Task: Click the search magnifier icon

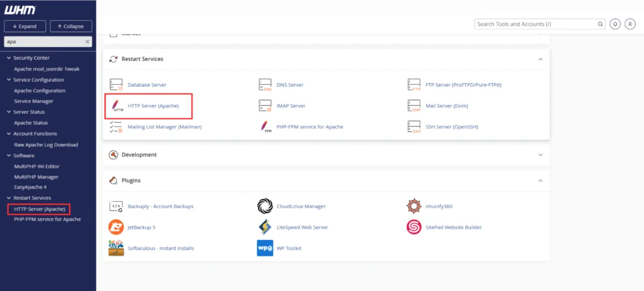Action: point(600,25)
